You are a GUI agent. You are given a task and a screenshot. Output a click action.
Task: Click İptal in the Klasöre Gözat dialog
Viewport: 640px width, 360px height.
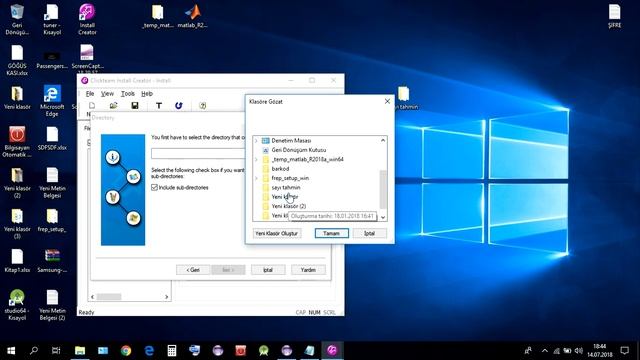point(369,233)
